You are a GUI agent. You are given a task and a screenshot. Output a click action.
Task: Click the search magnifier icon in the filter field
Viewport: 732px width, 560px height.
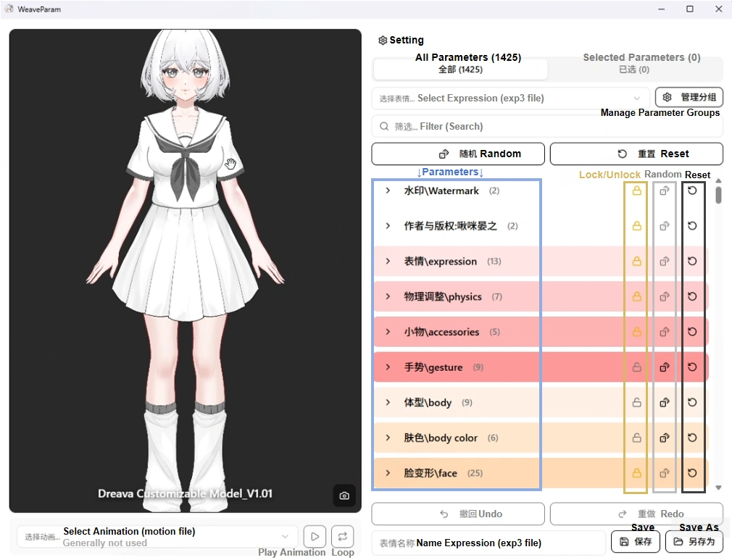(384, 126)
